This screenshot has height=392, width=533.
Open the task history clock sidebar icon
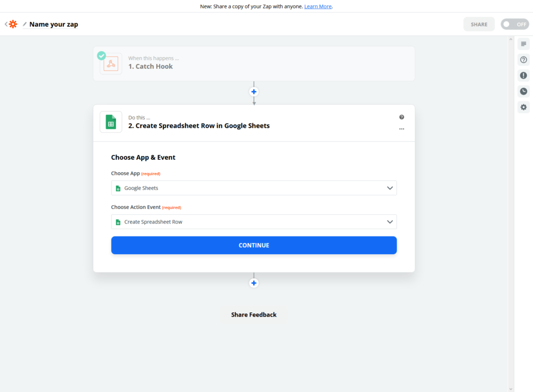point(524,92)
